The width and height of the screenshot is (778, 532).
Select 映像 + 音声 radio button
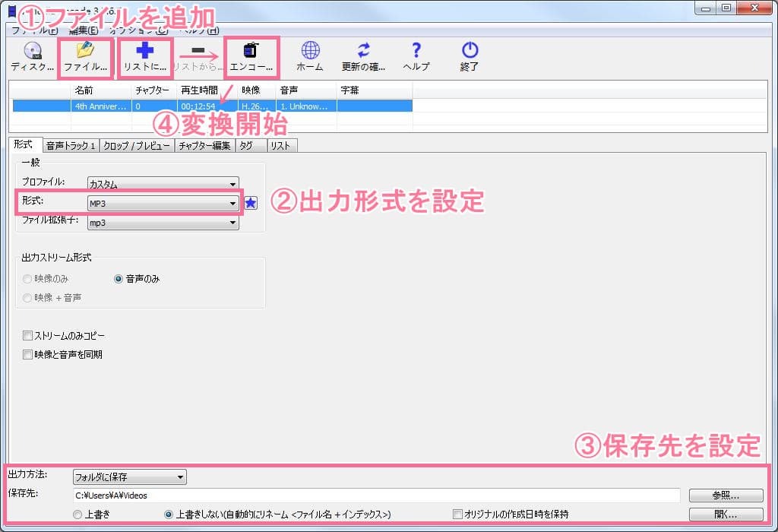click(27, 298)
